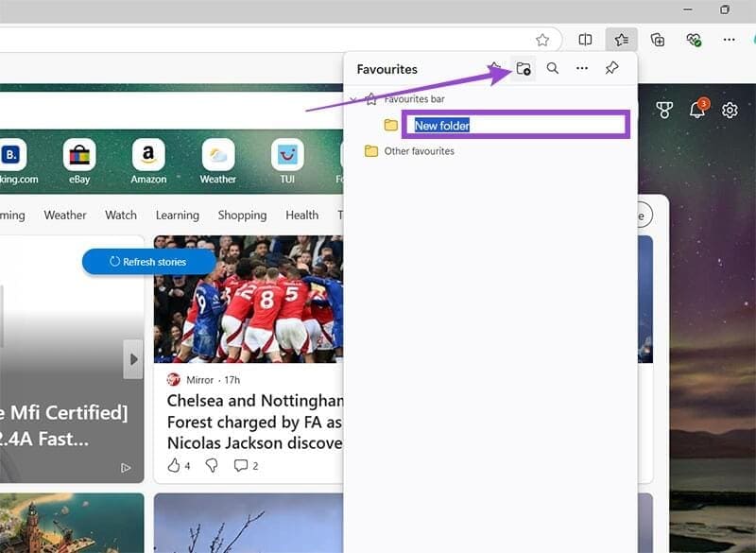This screenshot has width=756, height=553.
Task: Search favourites with the magnifier icon
Action: pos(553,68)
